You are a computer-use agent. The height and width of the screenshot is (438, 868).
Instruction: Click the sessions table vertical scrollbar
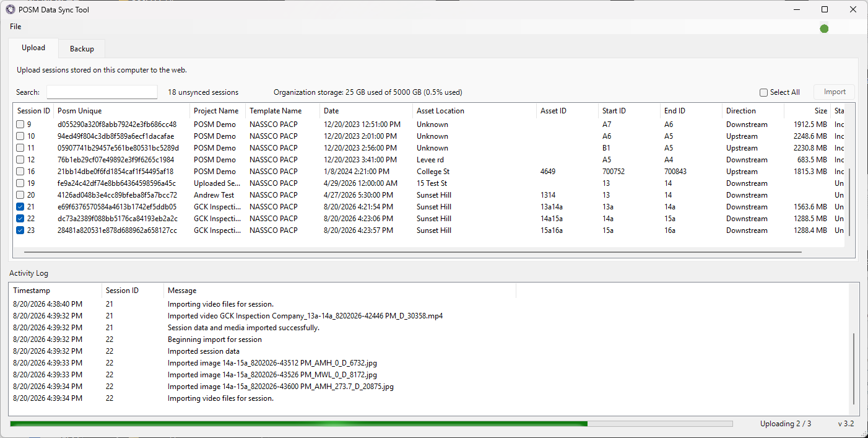(x=849, y=202)
